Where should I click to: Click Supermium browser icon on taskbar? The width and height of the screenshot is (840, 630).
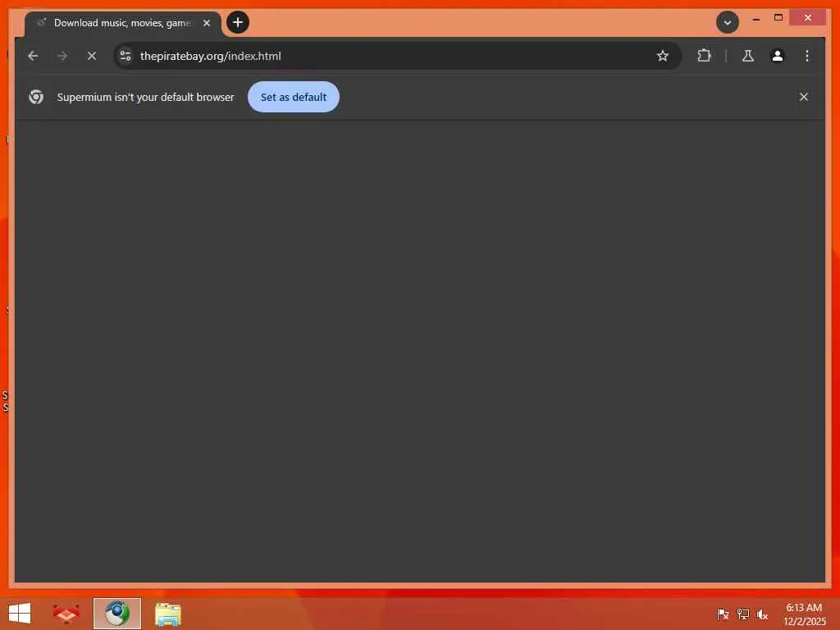tap(116, 614)
